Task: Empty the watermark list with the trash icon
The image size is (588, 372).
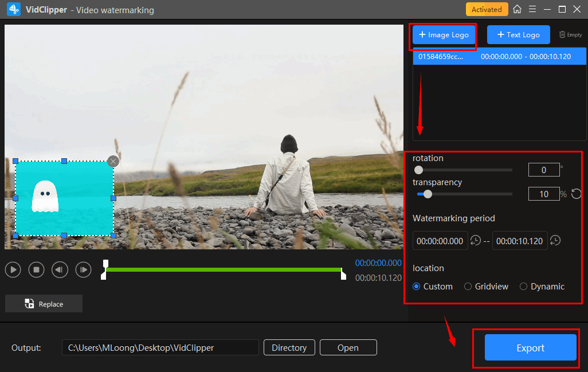Action: (x=570, y=35)
